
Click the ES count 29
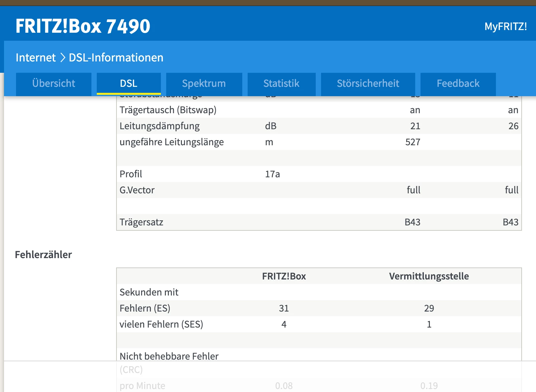(x=429, y=308)
